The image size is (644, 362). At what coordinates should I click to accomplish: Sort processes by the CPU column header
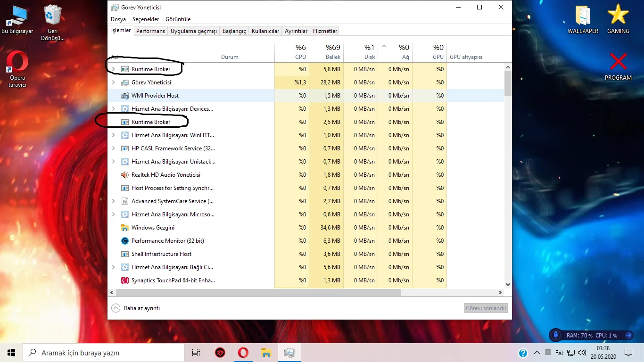point(292,52)
